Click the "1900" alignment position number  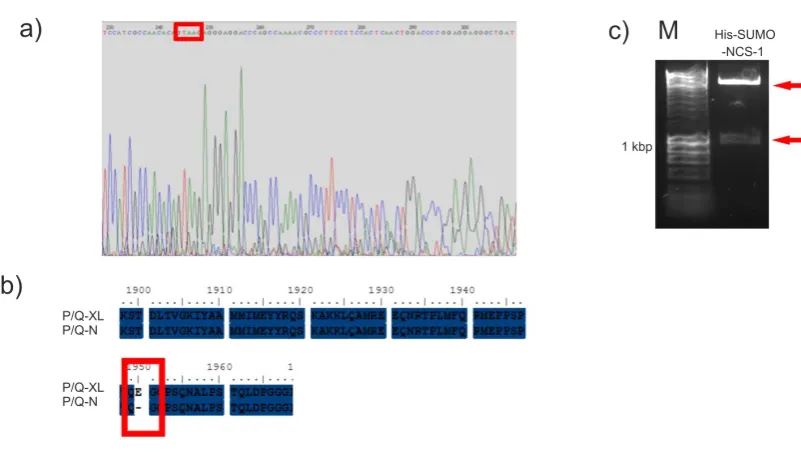click(138, 290)
